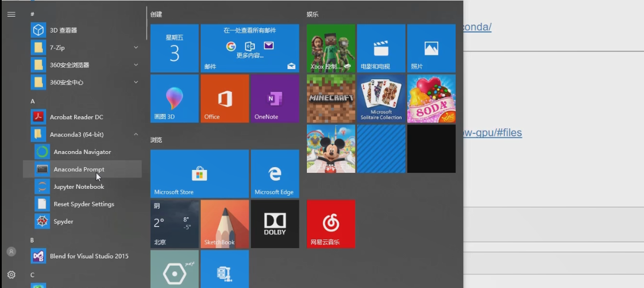Open the hexagon PDF app tile

click(175, 269)
